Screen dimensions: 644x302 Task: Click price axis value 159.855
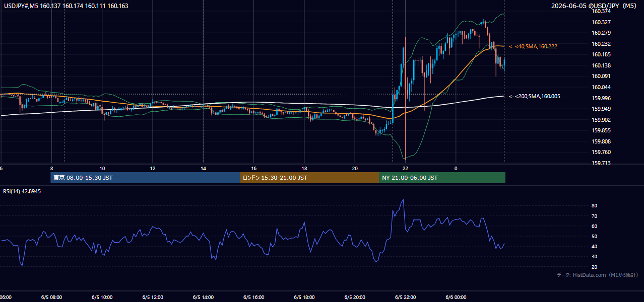601,130
